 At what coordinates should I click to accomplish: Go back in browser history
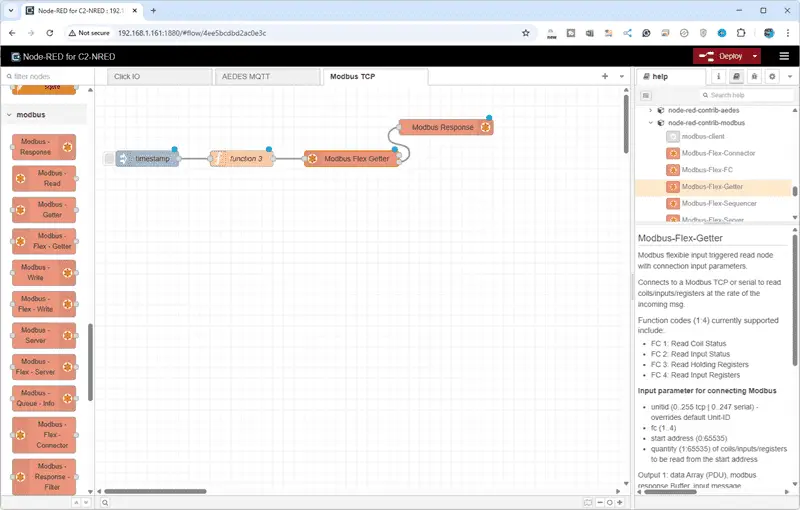click(x=12, y=33)
